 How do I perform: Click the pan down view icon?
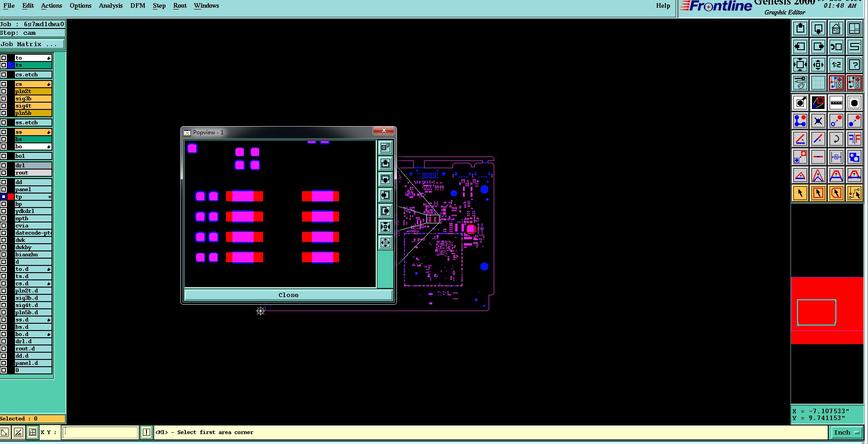click(x=818, y=28)
